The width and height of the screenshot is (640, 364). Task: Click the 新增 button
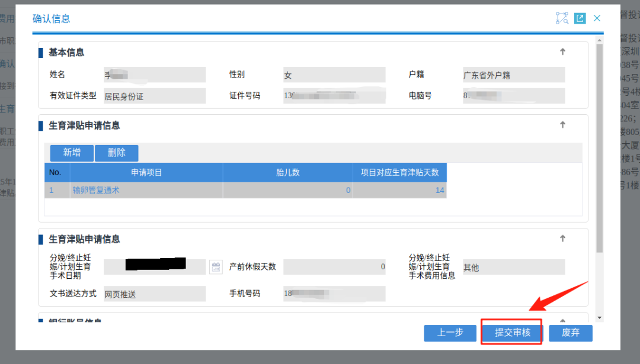(x=72, y=153)
